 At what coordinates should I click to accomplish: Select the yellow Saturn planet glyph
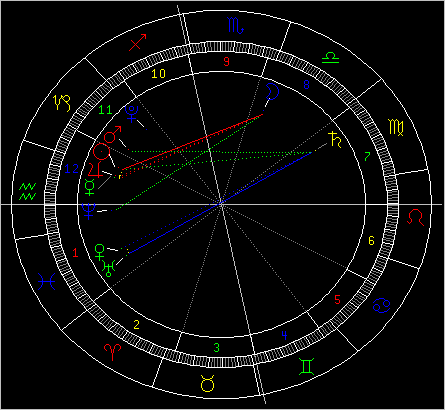[x=335, y=140]
